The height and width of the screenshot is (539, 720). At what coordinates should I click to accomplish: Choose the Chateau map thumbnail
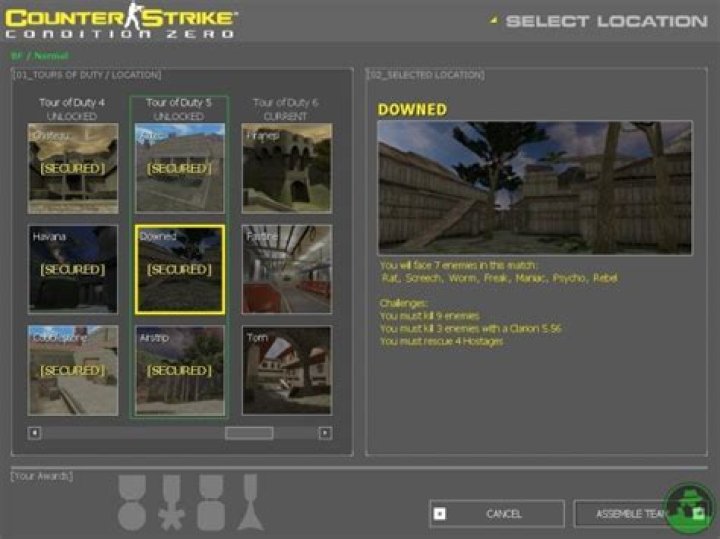coord(73,168)
